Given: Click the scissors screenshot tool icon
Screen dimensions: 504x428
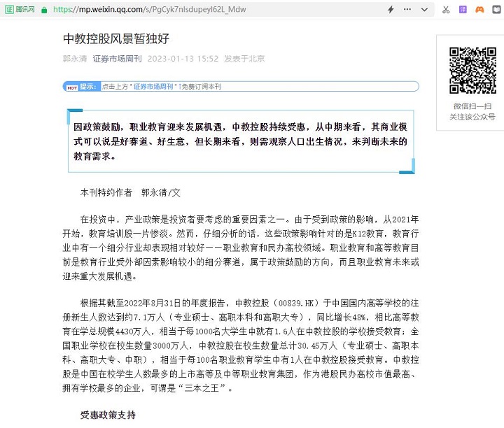Looking at the screenshot, I should click(445, 10).
